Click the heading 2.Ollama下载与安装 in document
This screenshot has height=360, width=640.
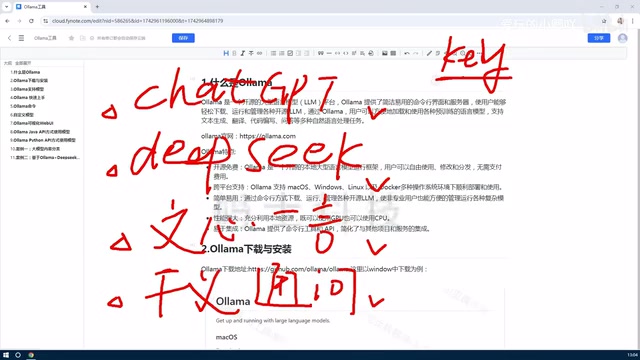click(246, 249)
